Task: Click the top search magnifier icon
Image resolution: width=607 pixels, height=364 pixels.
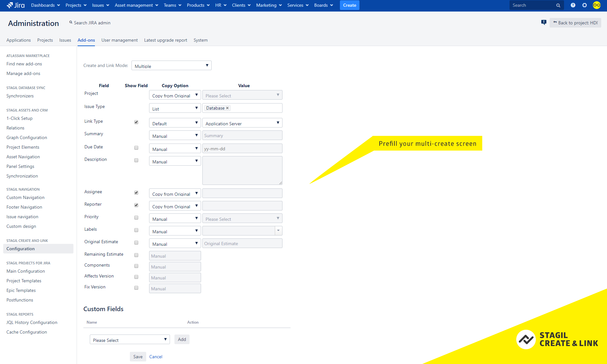Action: (558, 5)
